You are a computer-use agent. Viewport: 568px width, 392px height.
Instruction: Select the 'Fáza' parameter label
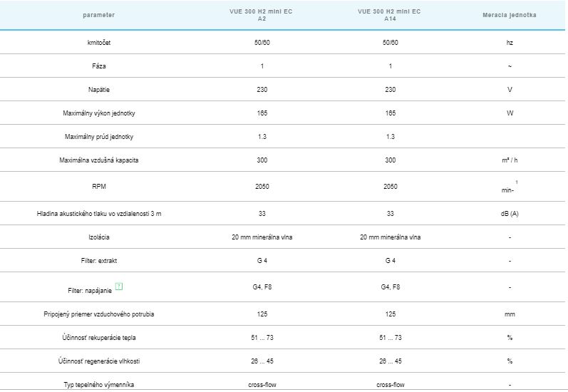(98, 66)
